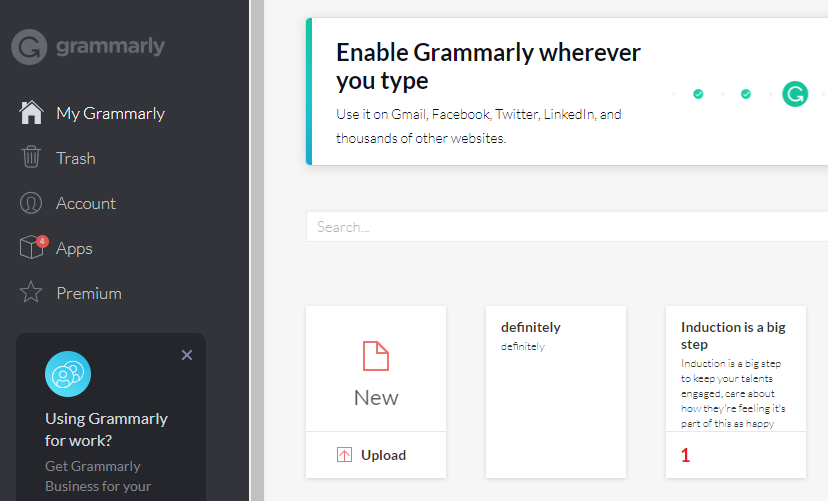The width and height of the screenshot is (828, 501).
Task: Click the Account person icon
Action: click(31, 203)
